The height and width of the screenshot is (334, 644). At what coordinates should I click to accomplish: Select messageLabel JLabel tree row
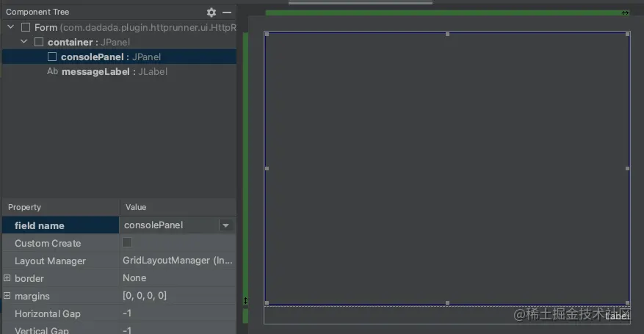pos(119,71)
